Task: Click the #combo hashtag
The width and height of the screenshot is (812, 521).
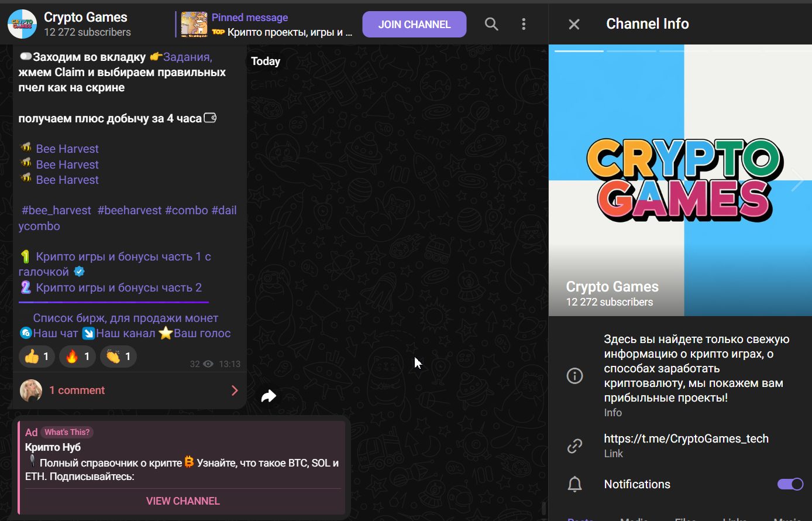Action: pyautogui.click(x=187, y=210)
